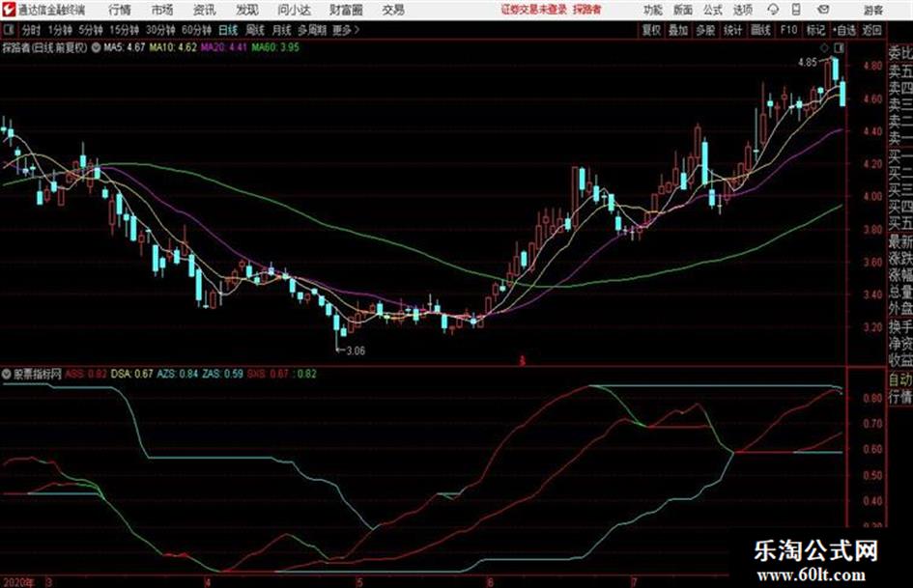
Task: Switch to 30分钟 period
Action: pos(160,30)
